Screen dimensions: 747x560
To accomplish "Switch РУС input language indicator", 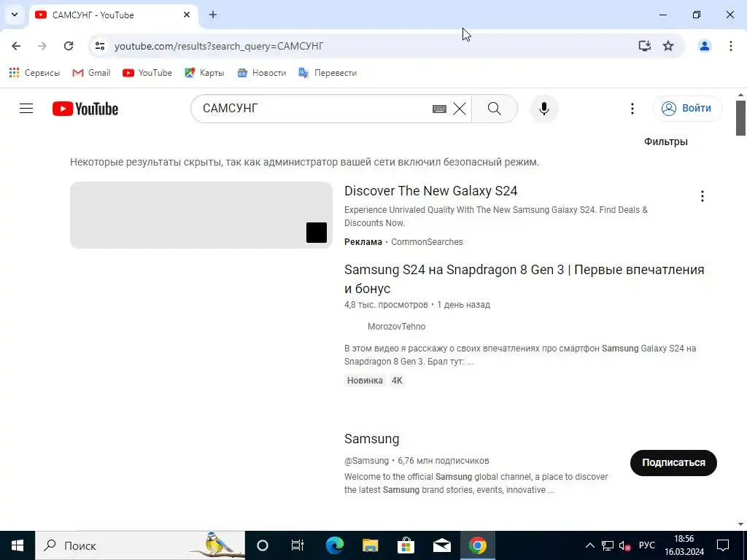I will [x=647, y=545].
